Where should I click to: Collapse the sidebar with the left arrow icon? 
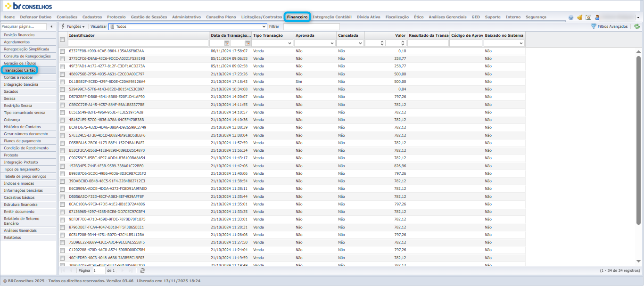point(51,27)
